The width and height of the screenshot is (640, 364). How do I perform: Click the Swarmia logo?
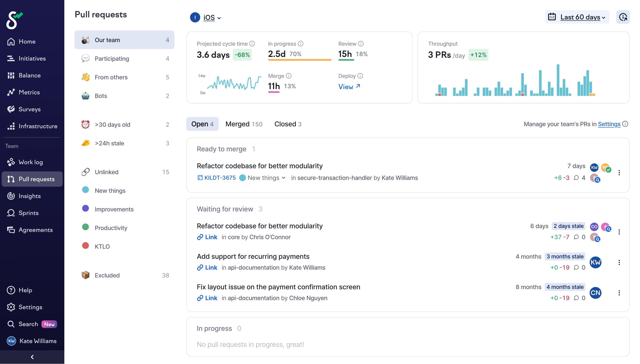coord(14,20)
